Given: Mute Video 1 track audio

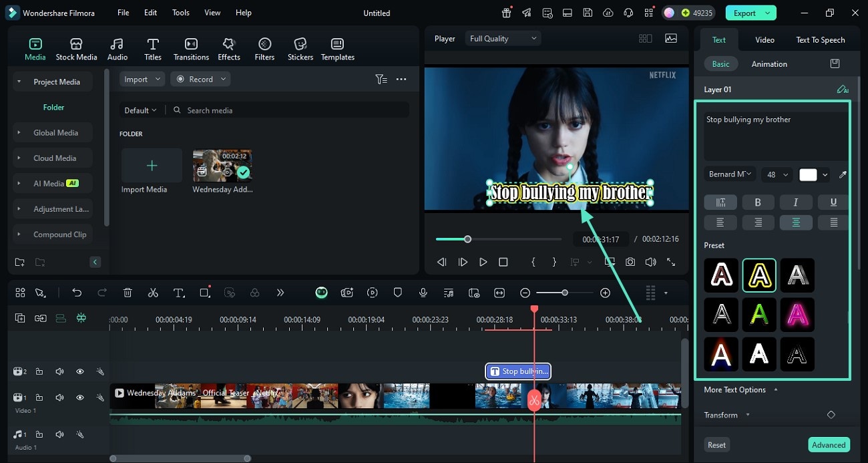Looking at the screenshot, I should [x=59, y=398].
